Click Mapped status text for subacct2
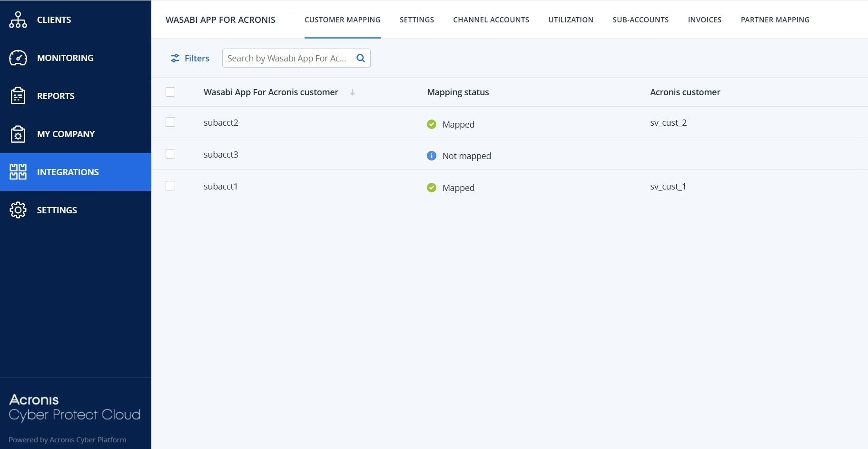Image resolution: width=868 pixels, height=449 pixels. [458, 124]
